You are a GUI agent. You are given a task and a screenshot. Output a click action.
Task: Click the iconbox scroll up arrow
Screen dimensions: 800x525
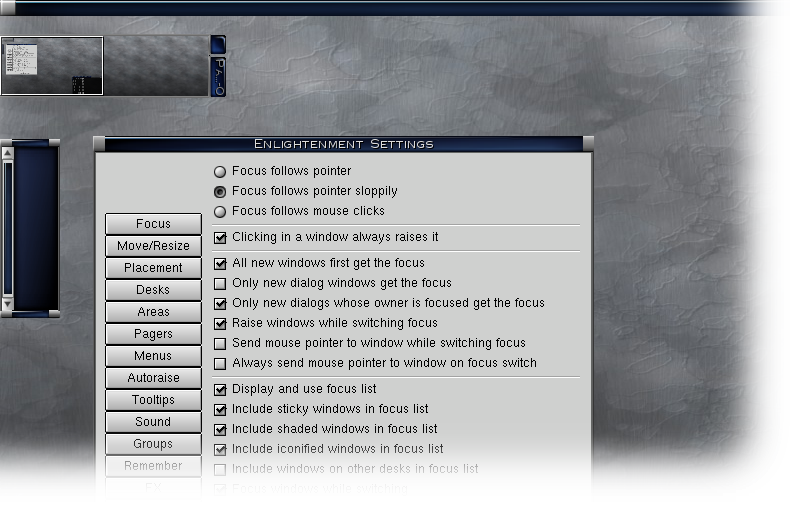point(7,153)
